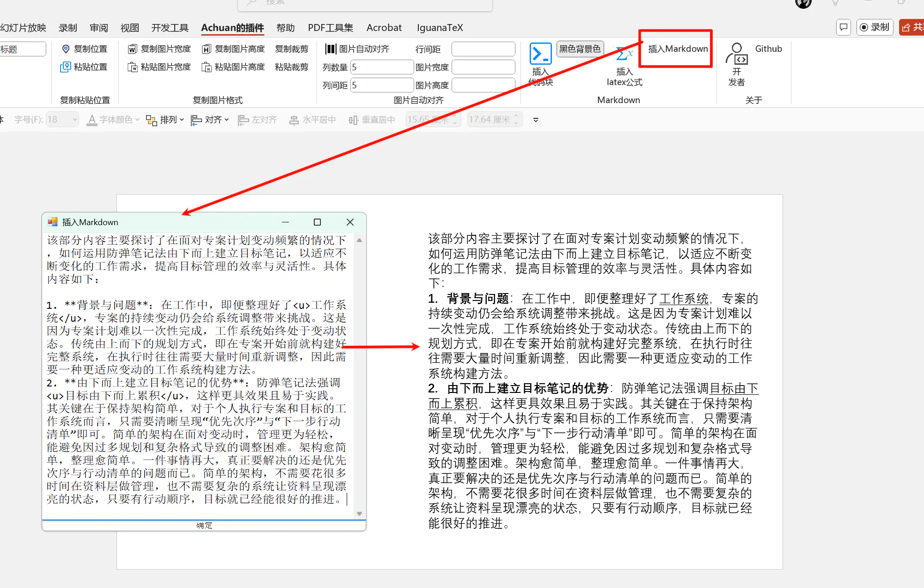Screen dimensions: 924x588
Task: Click the Insert Code Block terminal icon
Action: point(540,54)
